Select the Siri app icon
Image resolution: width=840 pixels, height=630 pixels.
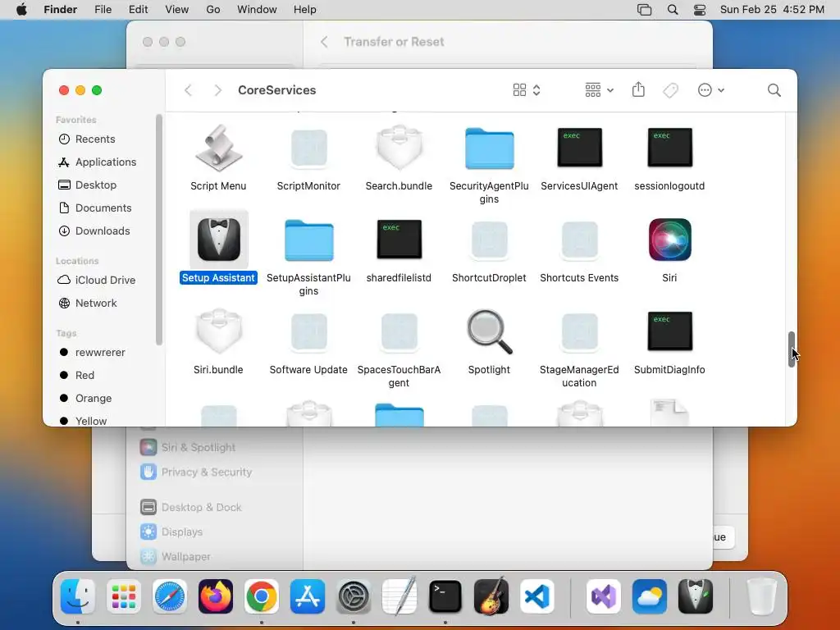669,240
